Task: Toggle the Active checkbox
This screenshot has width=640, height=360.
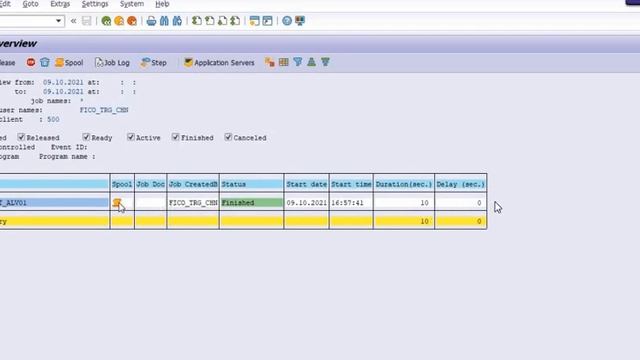Action: click(x=131, y=137)
